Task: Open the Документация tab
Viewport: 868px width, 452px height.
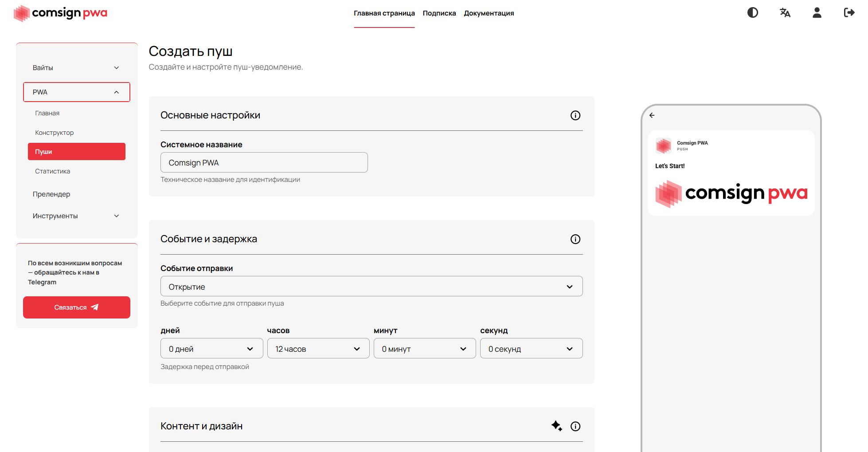Action: (x=489, y=13)
